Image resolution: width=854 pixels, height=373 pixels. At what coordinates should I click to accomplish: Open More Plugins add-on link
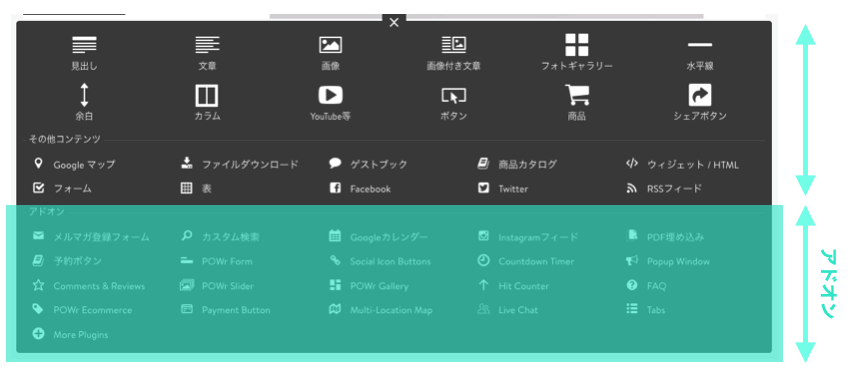[x=70, y=334]
